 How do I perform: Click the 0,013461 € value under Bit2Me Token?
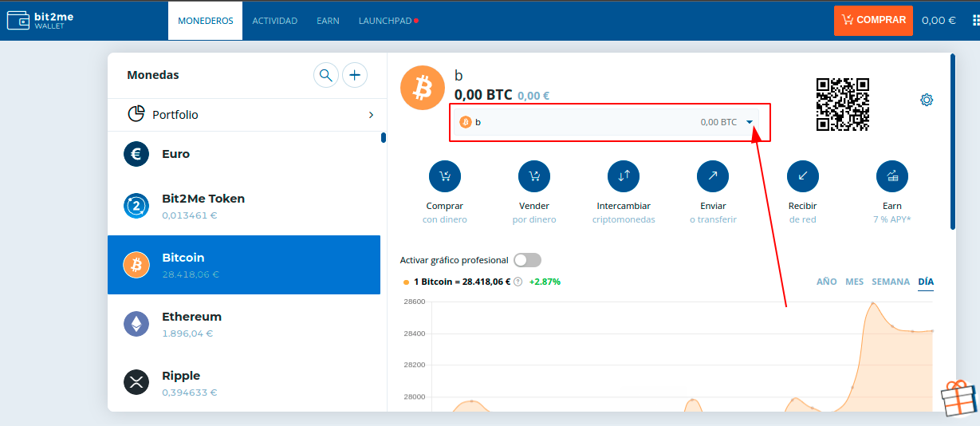(190, 215)
